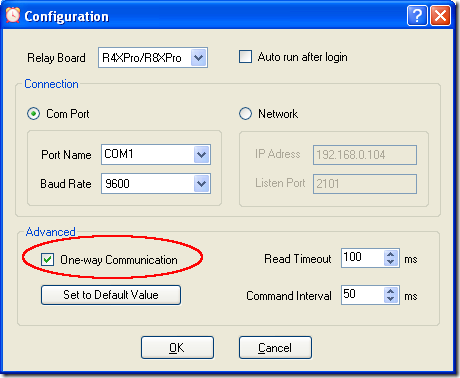Decrease Command Interval with down arrow
Image resolution: width=460 pixels, height=378 pixels.
point(391,299)
